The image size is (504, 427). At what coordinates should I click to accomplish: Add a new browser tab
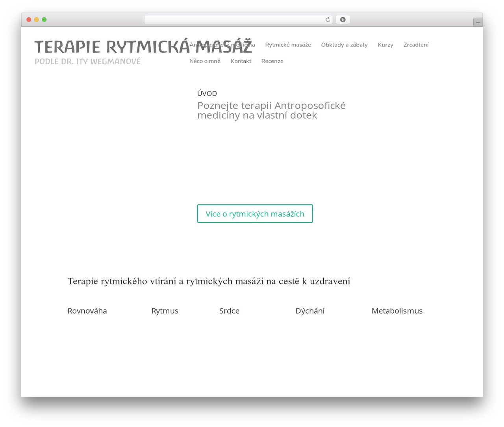(478, 22)
